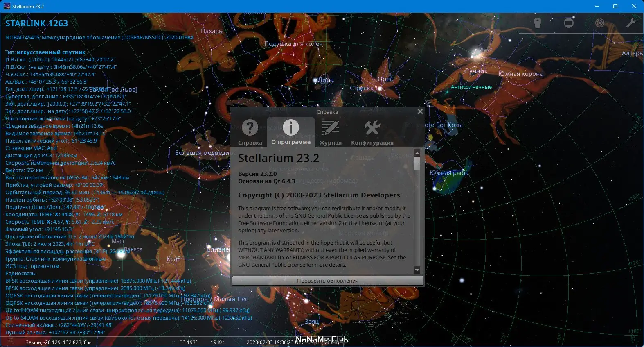Click the "Основан на Qt 6.4.3" text
The image size is (644, 347).
click(266, 181)
